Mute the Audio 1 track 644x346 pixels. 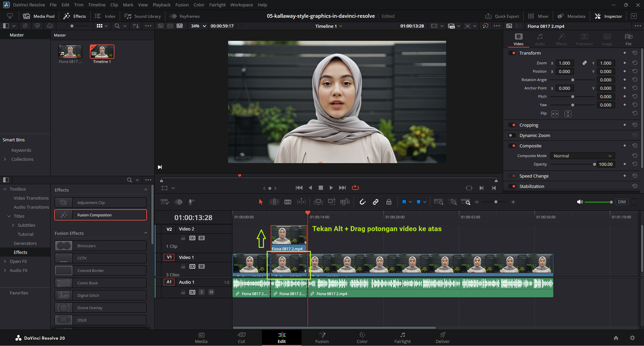[211, 292]
